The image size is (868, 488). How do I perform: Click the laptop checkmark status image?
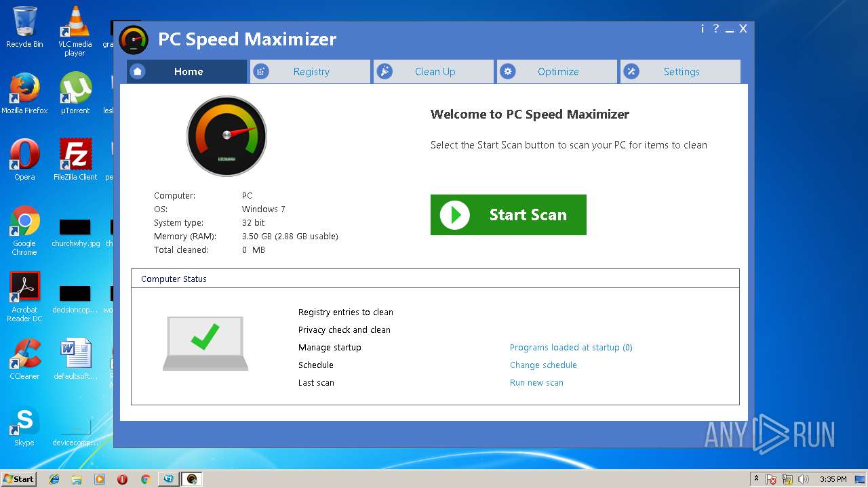(205, 344)
